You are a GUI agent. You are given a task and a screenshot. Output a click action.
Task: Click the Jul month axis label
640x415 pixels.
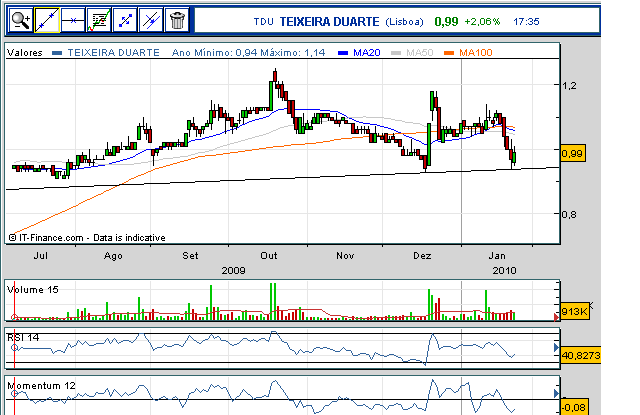pos(40,256)
